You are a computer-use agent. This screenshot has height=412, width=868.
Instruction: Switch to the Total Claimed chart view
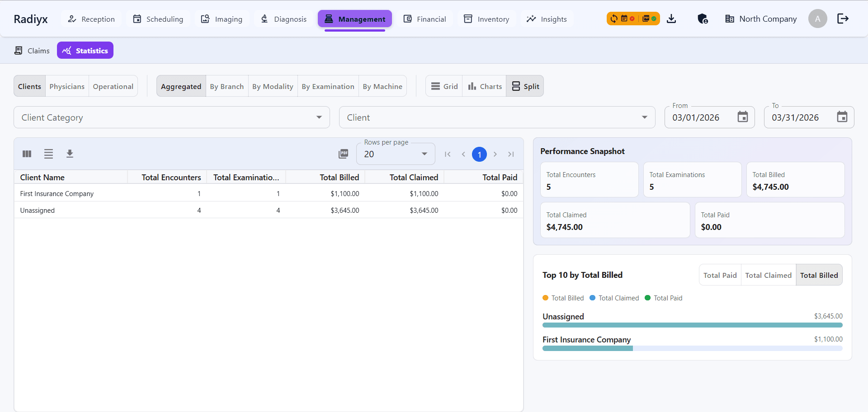pyautogui.click(x=769, y=275)
